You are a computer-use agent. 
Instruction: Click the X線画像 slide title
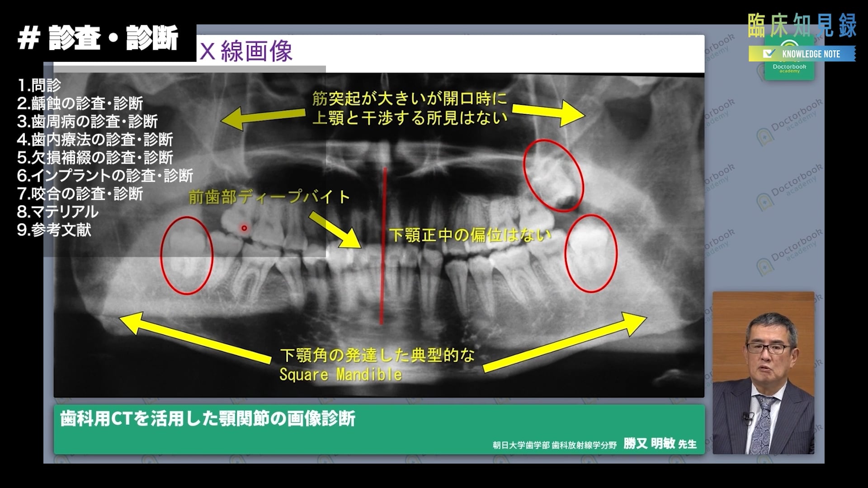coord(246,51)
